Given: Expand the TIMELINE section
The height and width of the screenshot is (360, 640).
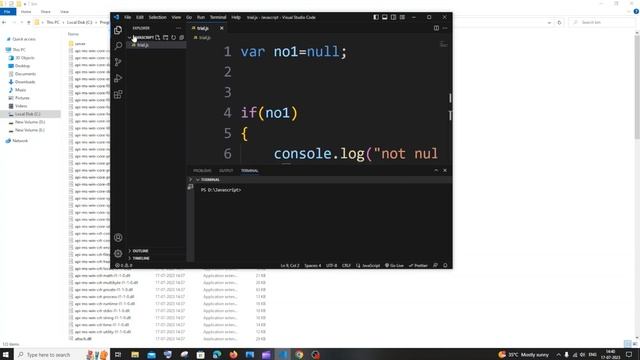Looking at the screenshot, I should 141,258.
